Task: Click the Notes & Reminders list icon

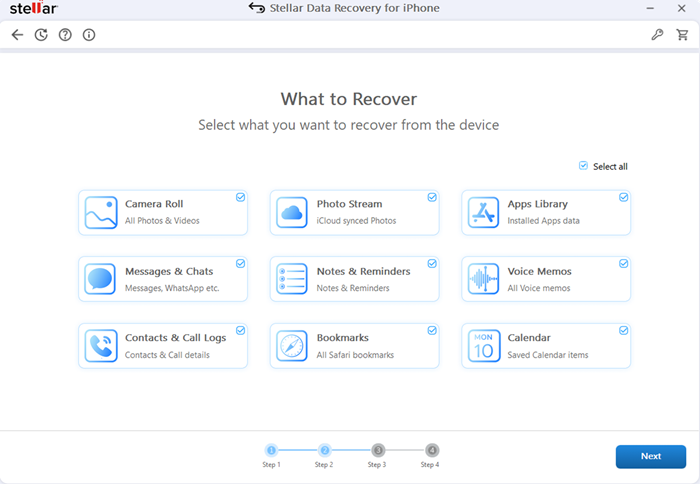Action: [x=292, y=279]
